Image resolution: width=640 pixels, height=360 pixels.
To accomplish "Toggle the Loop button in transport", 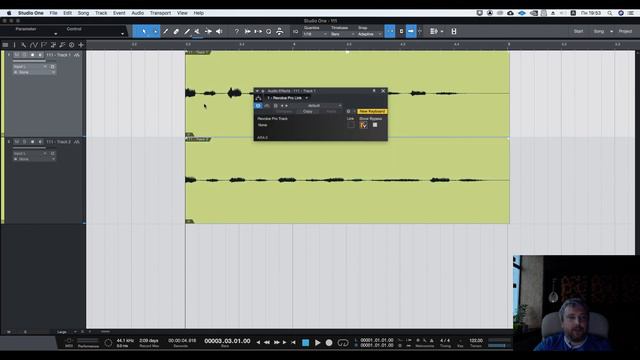I will [x=343, y=343].
